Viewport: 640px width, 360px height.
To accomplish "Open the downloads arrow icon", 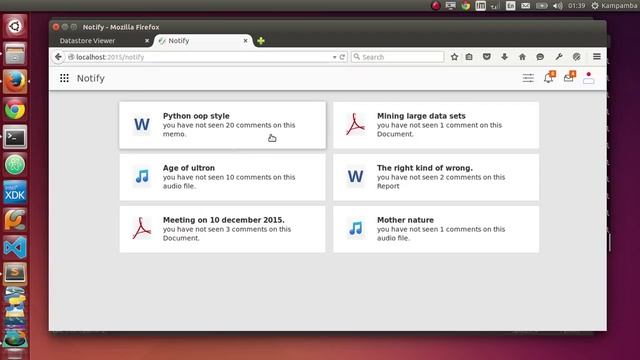I will point(504,57).
